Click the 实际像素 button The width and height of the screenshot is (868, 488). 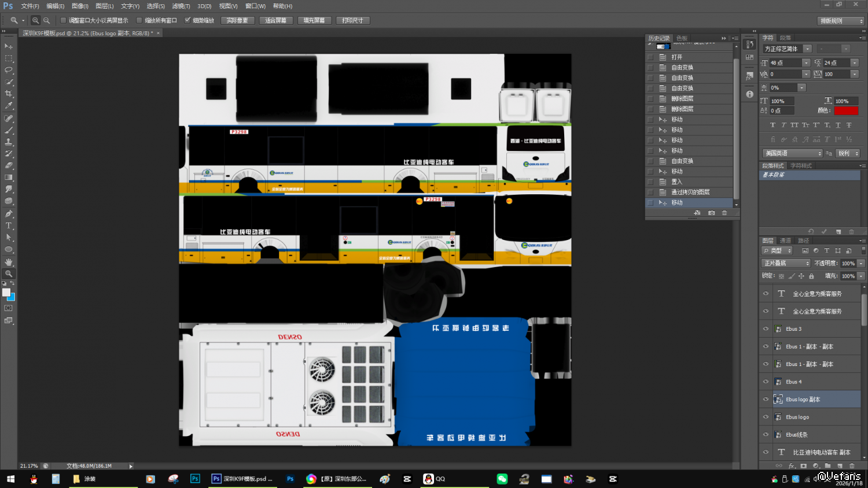(237, 20)
